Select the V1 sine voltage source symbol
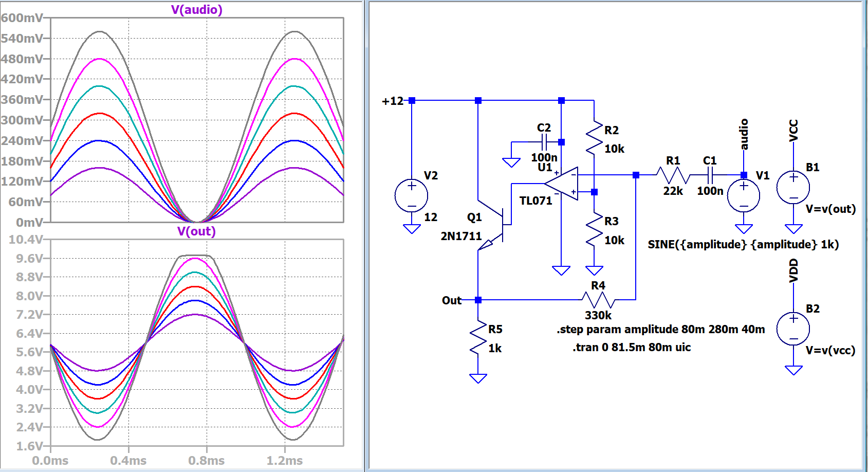Screen dimensions: 868x472 (744, 196)
